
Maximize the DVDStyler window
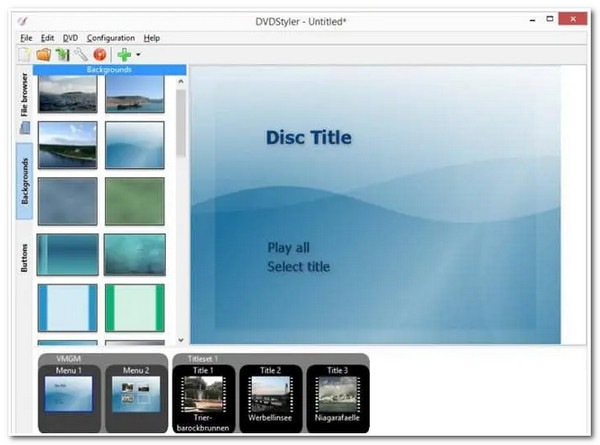point(550,19)
